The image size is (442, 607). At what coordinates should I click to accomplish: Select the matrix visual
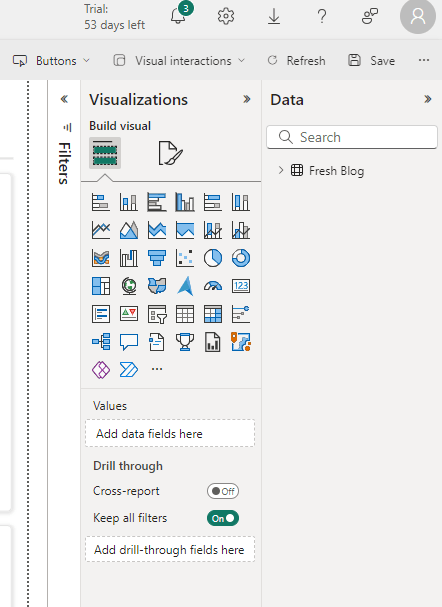pos(213,314)
